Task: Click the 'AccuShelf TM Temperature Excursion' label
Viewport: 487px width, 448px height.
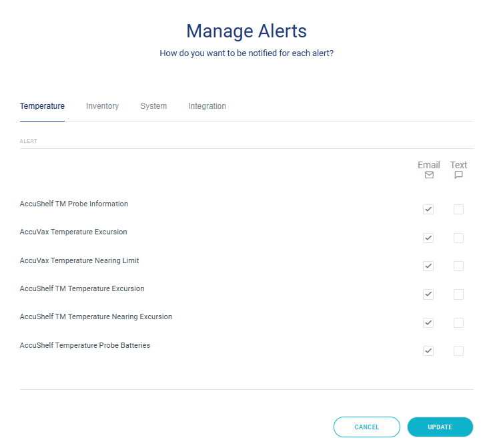Action: click(x=82, y=288)
